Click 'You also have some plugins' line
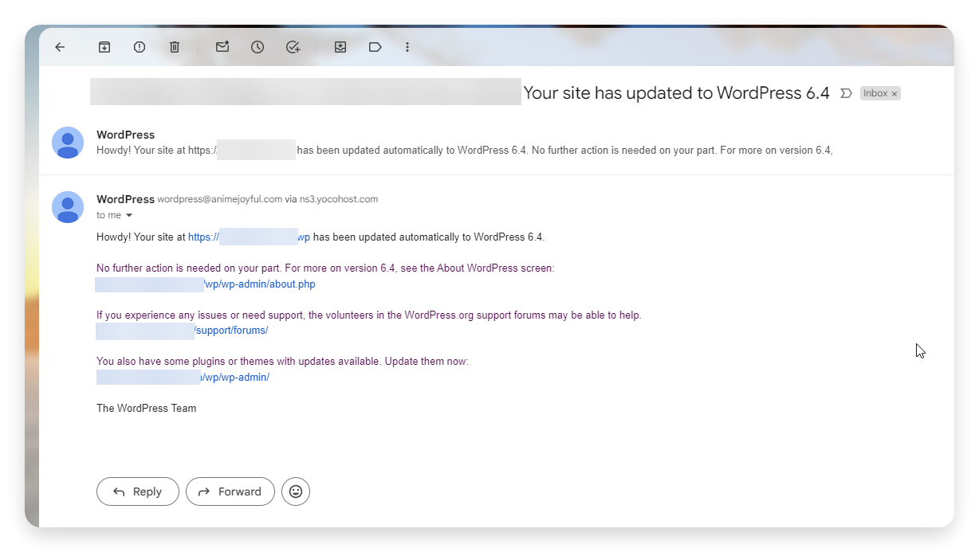This screenshot has width=979, height=560. tap(282, 361)
